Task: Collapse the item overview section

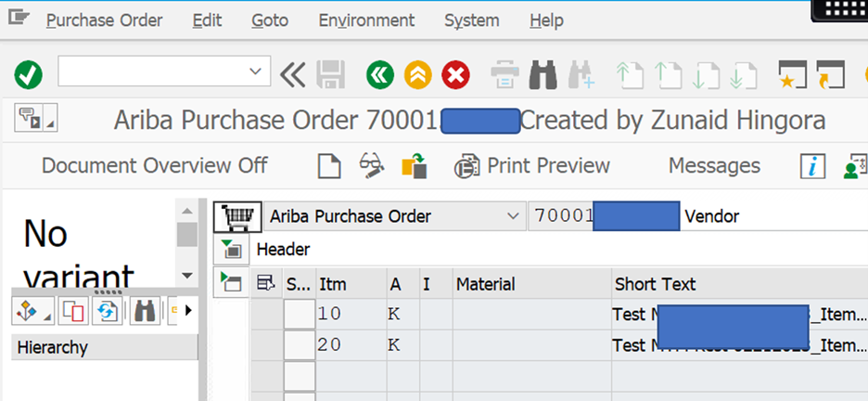Action: pos(232,281)
